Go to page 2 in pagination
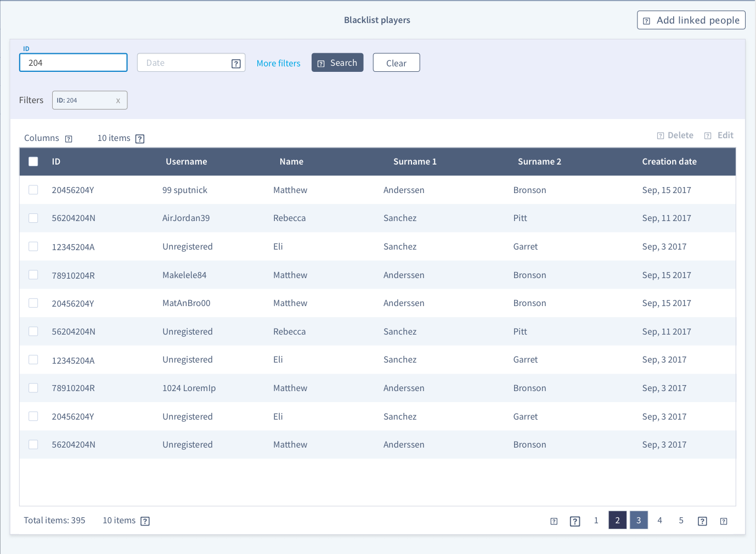This screenshot has width=756, height=554. [617, 521]
